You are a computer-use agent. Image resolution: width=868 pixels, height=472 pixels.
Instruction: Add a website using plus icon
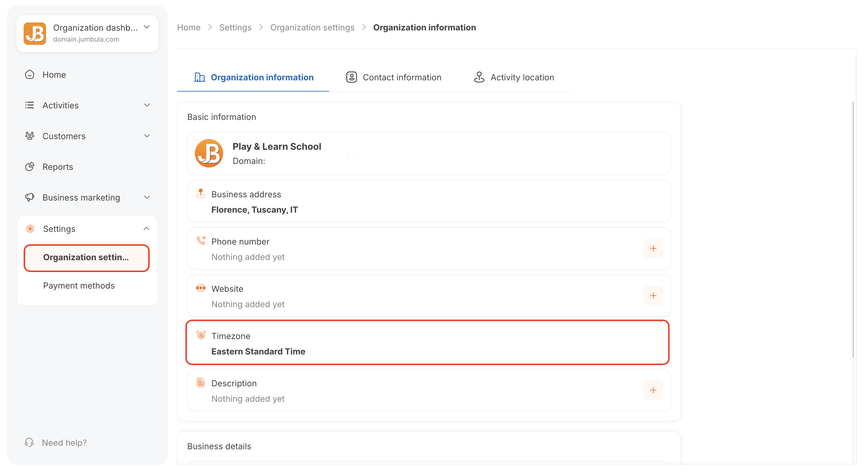[x=653, y=296]
